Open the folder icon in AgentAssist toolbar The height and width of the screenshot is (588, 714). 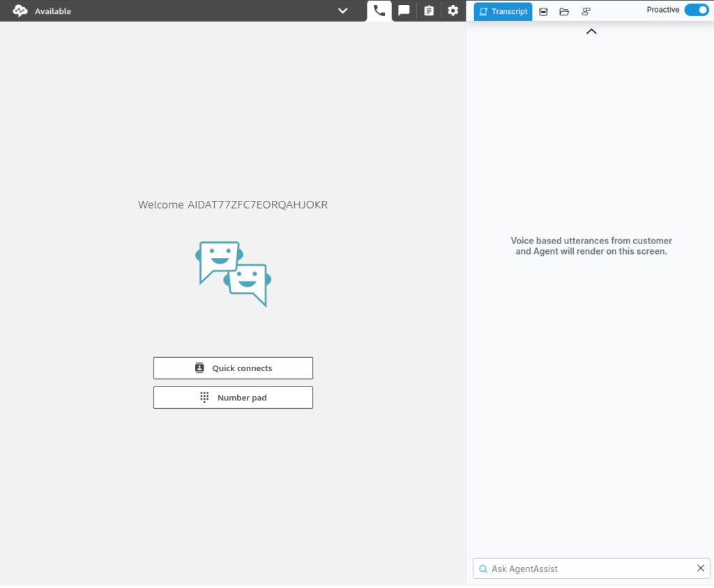pos(564,11)
